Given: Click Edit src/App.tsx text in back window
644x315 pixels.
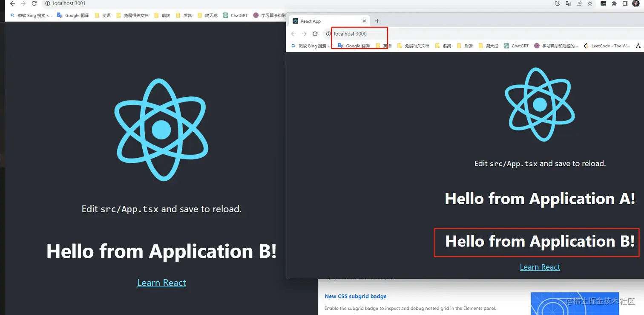Looking at the screenshot, I should (161, 209).
